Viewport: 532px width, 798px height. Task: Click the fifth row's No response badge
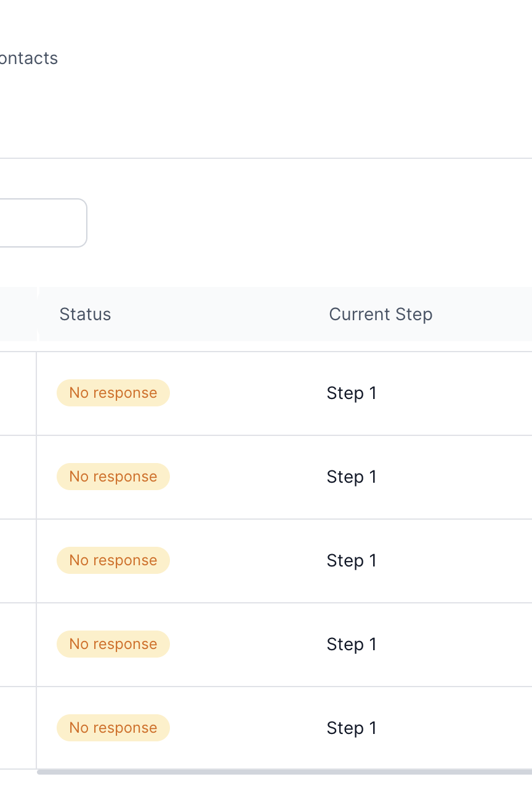(x=113, y=728)
